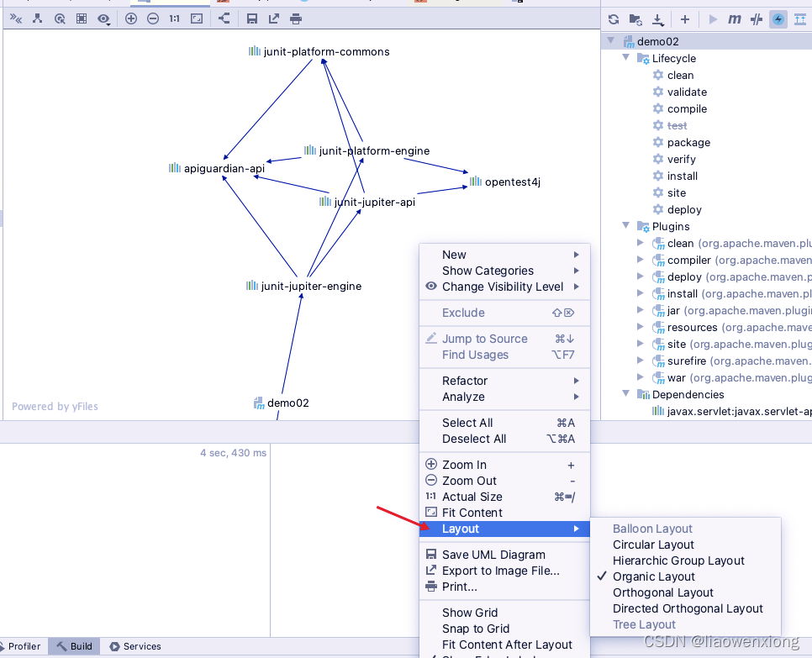This screenshot has width=812, height=658.
Task: Open the Services tool window tab
Action: click(x=135, y=646)
